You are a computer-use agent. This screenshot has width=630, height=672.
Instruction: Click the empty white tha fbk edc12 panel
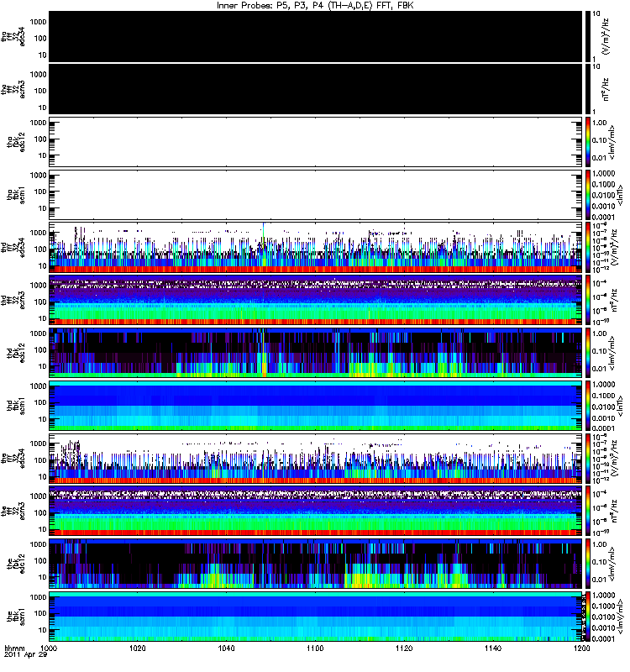click(x=315, y=142)
